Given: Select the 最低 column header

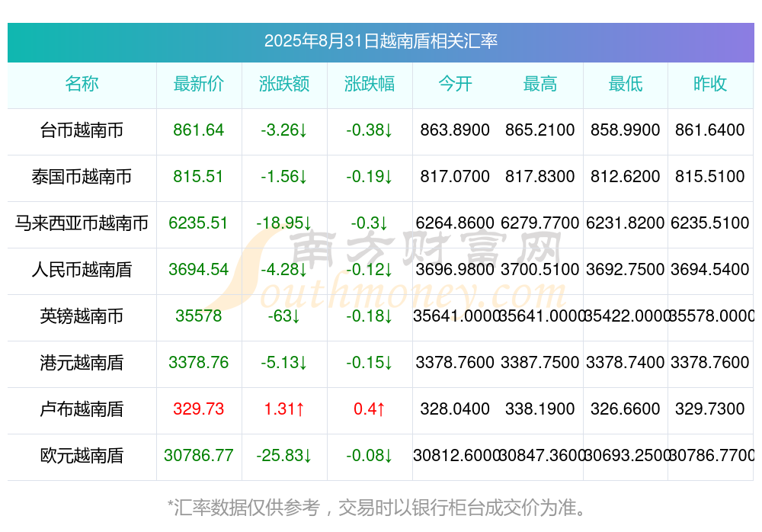Looking at the screenshot, I should 626,84.
